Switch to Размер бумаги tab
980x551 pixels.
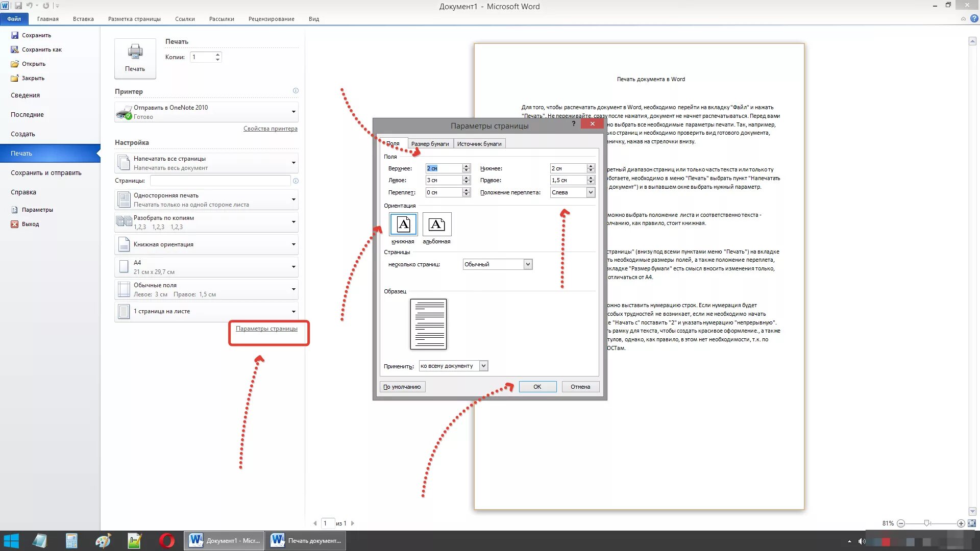pos(430,144)
